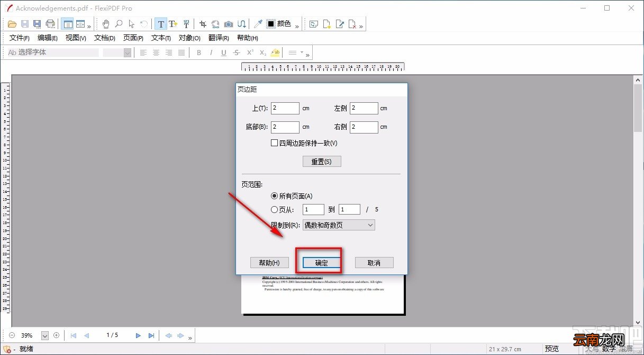
Task: Click the Save As disk icon
Action: tap(37, 24)
